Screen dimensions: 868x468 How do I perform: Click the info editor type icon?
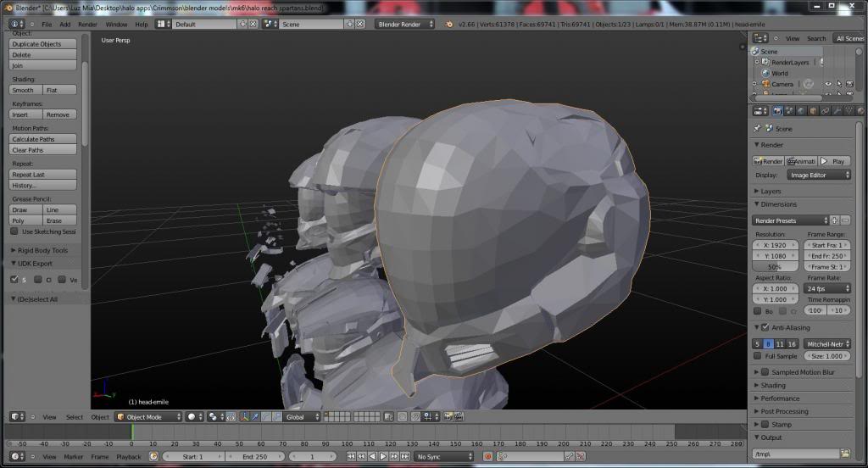(18, 25)
